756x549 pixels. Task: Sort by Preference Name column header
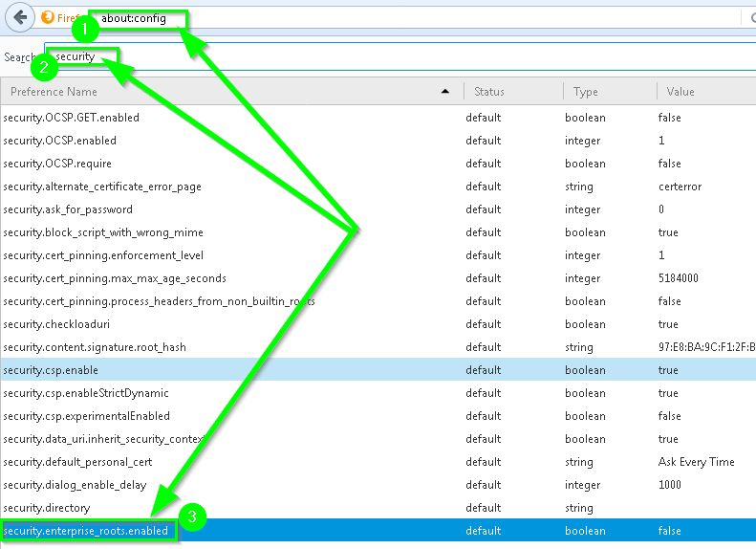tap(232, 92)
